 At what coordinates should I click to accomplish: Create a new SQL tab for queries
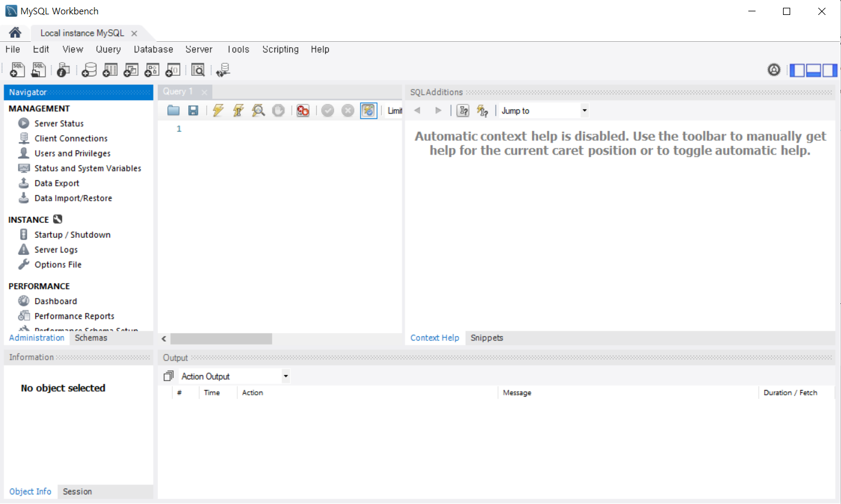(x=17, y=70)
